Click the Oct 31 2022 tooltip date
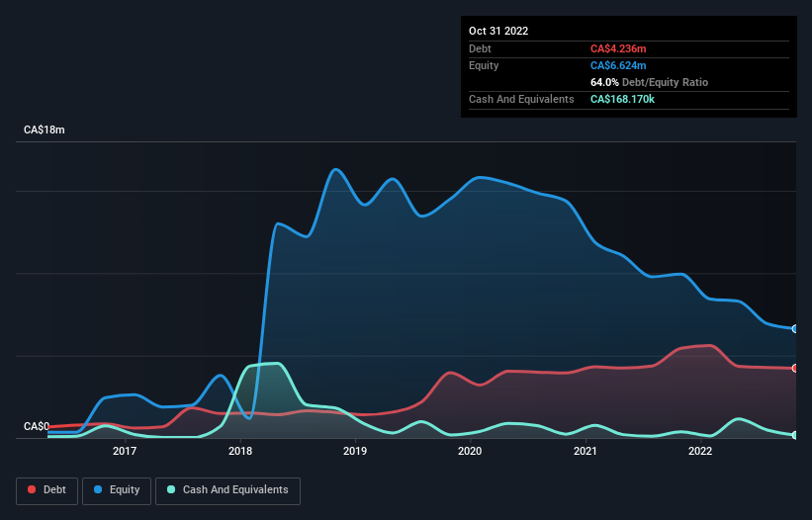The image size is (812, 520). pos(498,31)
